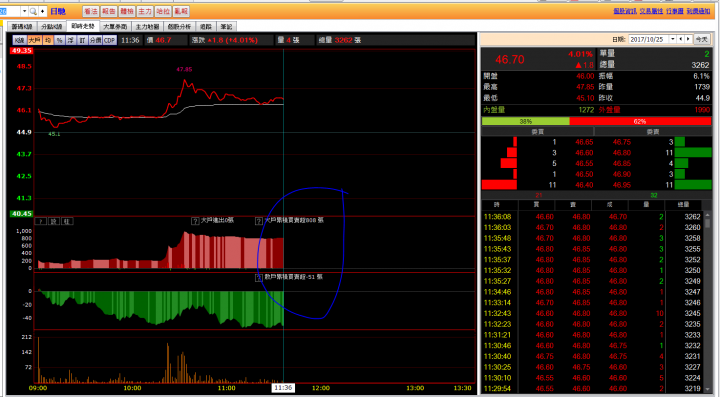Select the 11:32:43 tick row
Image resolution: width=720 pixels, height=397 pixels.
point(592,313)
